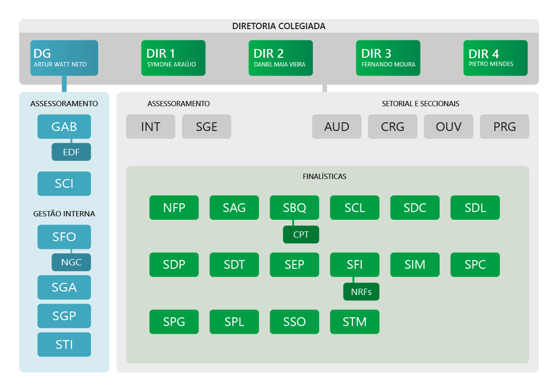
Task: Open the OUV sectoral box
Action: click(448, 127)
